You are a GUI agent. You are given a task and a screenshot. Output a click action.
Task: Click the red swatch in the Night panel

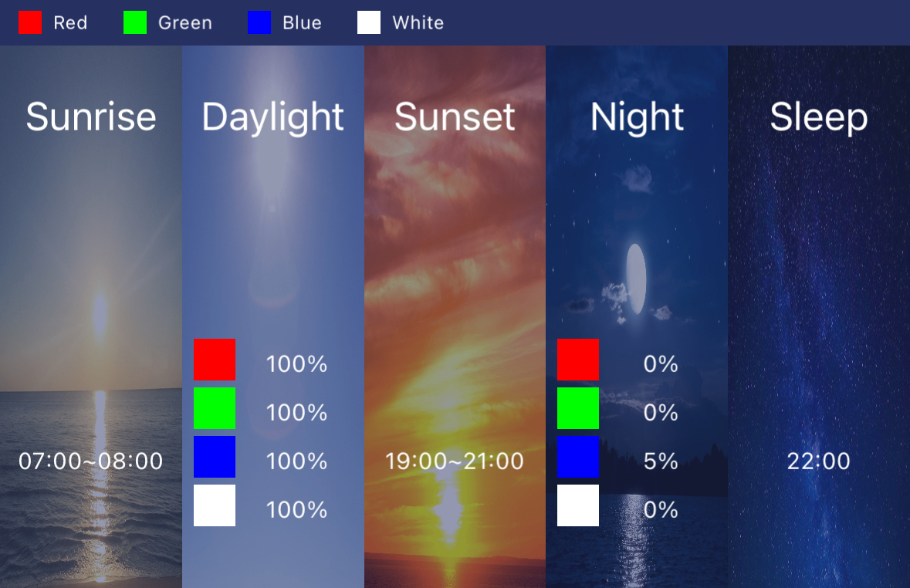pos(578,360)
